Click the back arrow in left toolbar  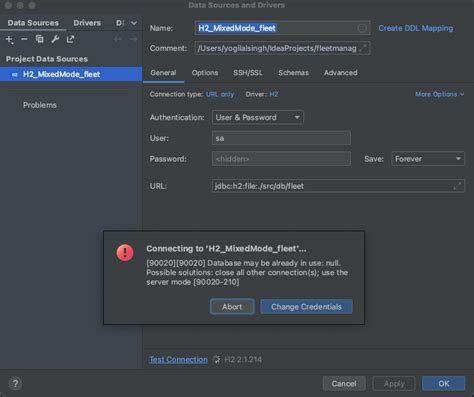click(118, 39)
